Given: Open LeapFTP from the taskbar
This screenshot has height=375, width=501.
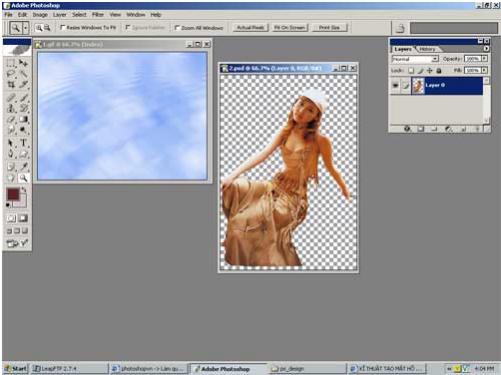Looking at the screenshot, I should click(69, 369).
